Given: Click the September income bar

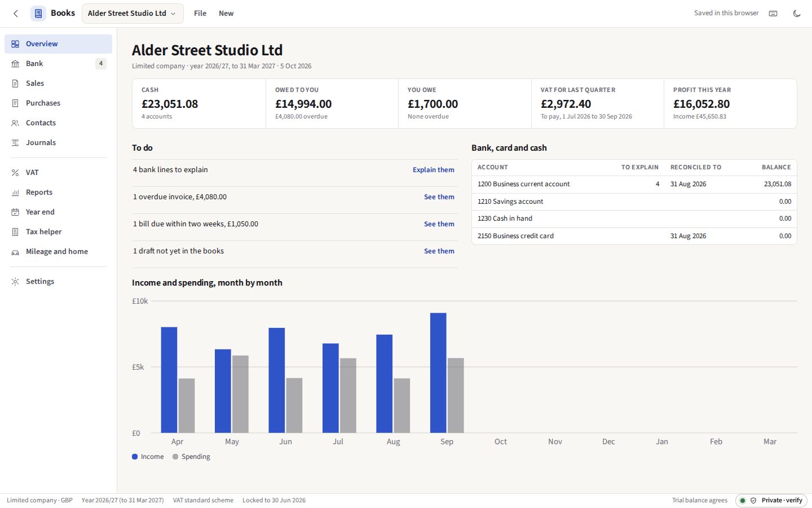Looking at the screenshot, I should 438,373.
